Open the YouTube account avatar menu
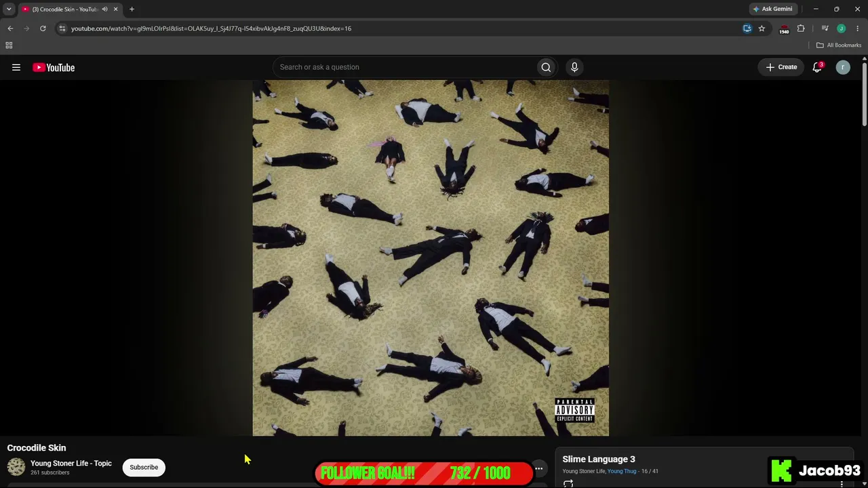The width and height of the screenshot is (868, 488). coord(843,67)
